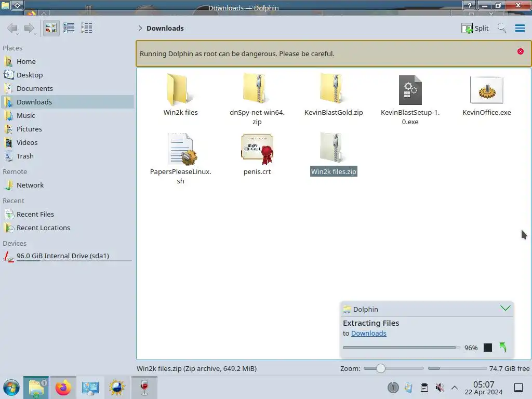Open Recent Locations entry

(x=68, y=228)
